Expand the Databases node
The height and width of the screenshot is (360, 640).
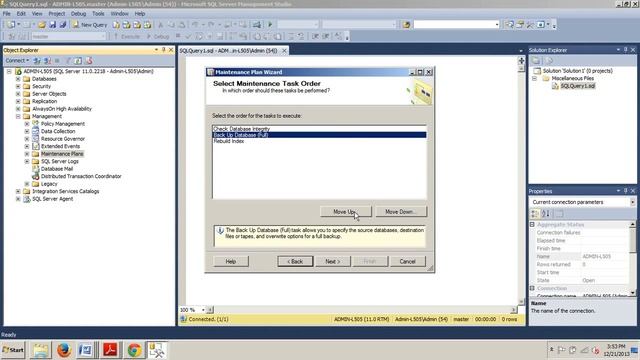click(18, 79)
